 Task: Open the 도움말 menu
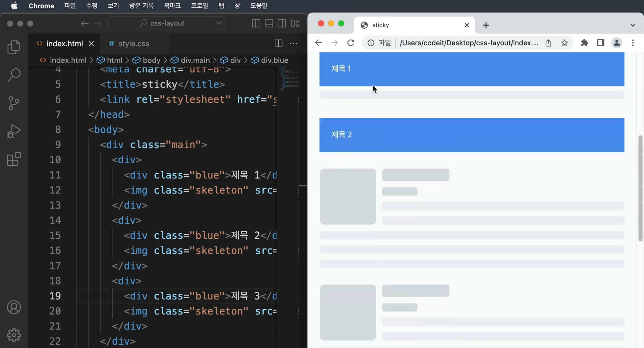(x=259, y=6)
